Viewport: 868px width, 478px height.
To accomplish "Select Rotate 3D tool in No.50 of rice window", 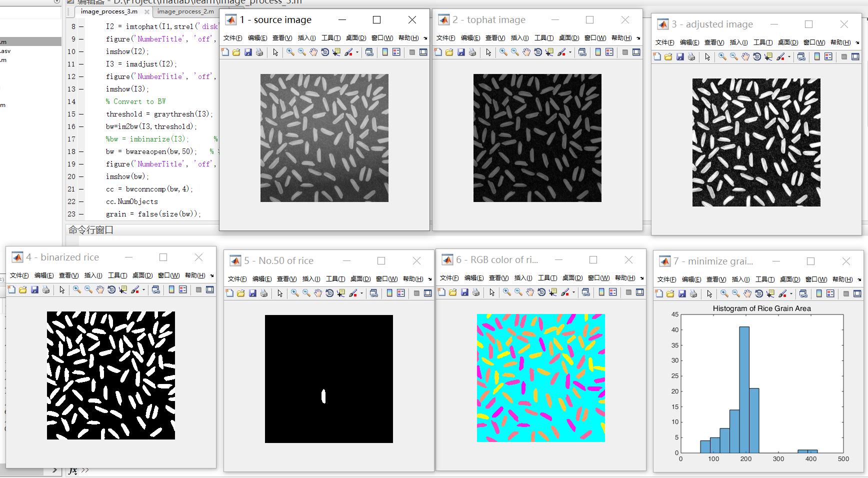I will pos(329,293).
